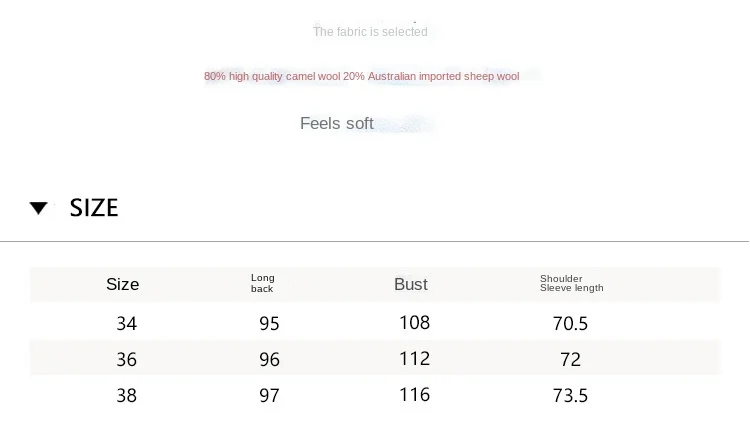Select size 36 in the table
This screenshot has width=750, height=429.
tap(127, 360)
